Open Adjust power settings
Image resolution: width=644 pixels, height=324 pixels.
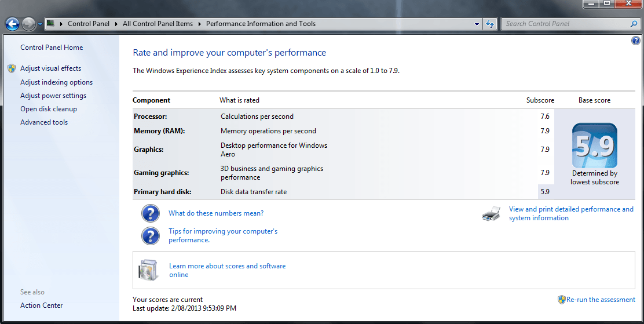pos(53,96)
